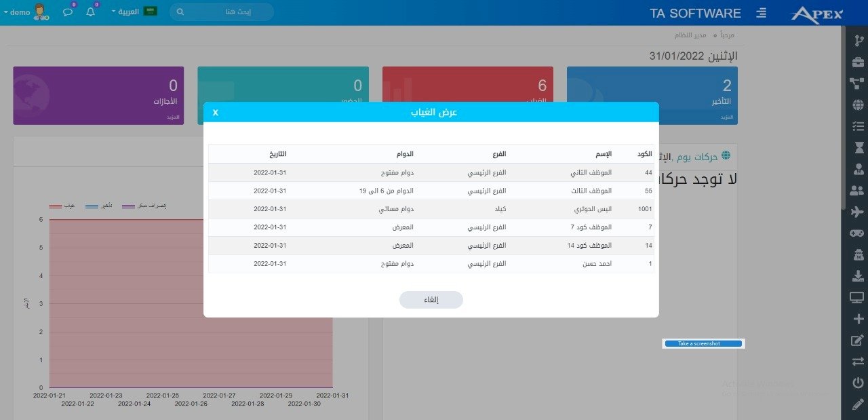
Task: Click the power icon in the sidebar
Action: [857, 383]
